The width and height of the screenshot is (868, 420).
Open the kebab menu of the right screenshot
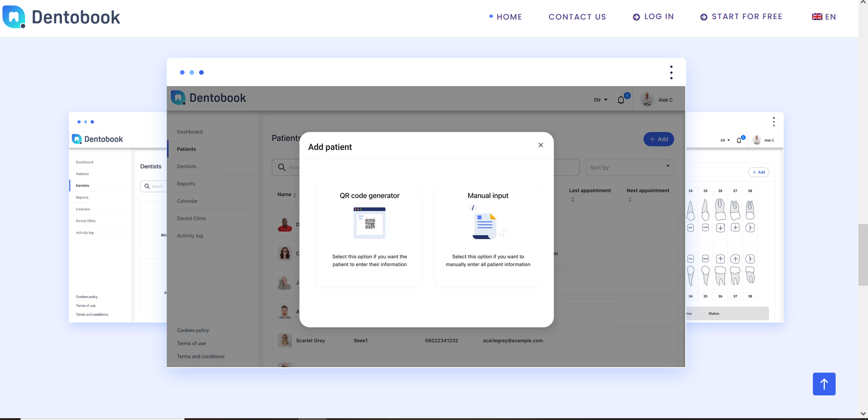coord(773,122)
